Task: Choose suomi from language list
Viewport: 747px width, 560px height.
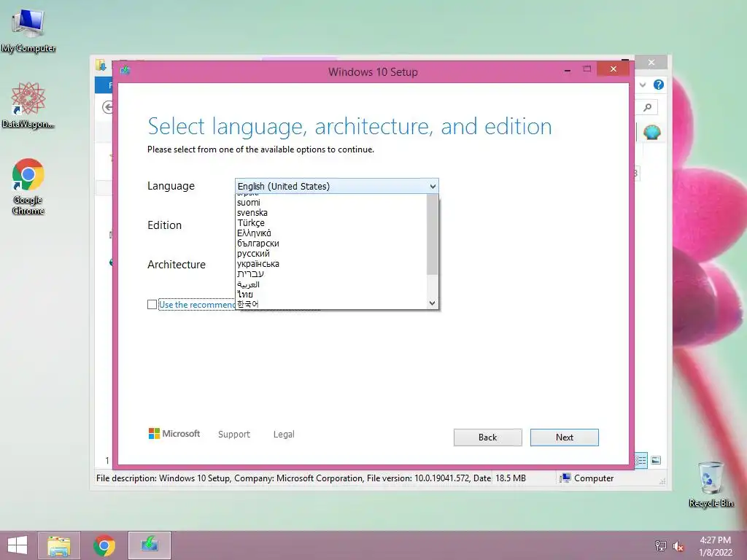Action: click(332, 203)
